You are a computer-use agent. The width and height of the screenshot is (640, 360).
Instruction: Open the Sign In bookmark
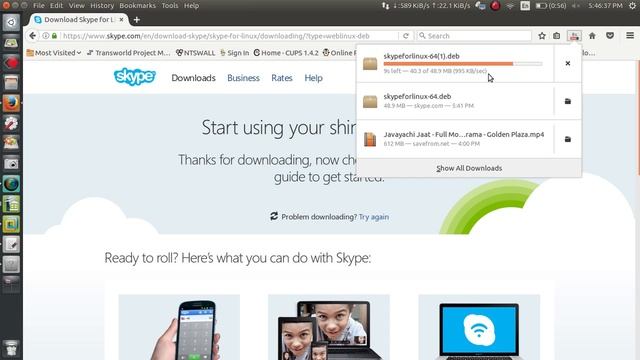(234, 53)
